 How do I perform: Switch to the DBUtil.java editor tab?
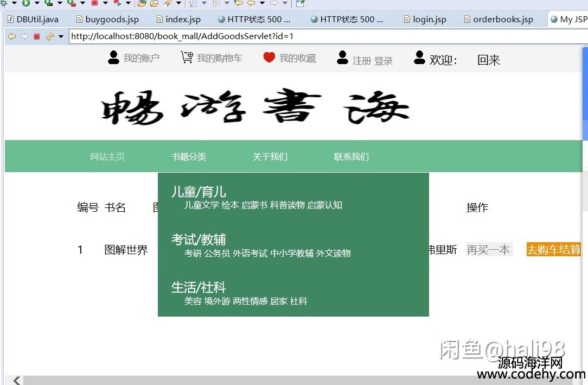[x=33, y=19]
